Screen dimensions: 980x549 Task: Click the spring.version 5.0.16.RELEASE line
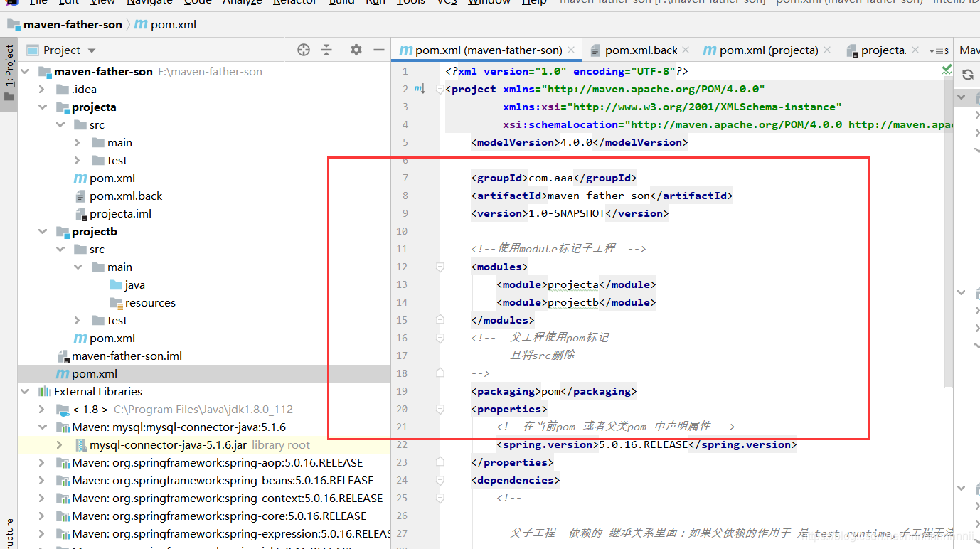click(646, 444)
